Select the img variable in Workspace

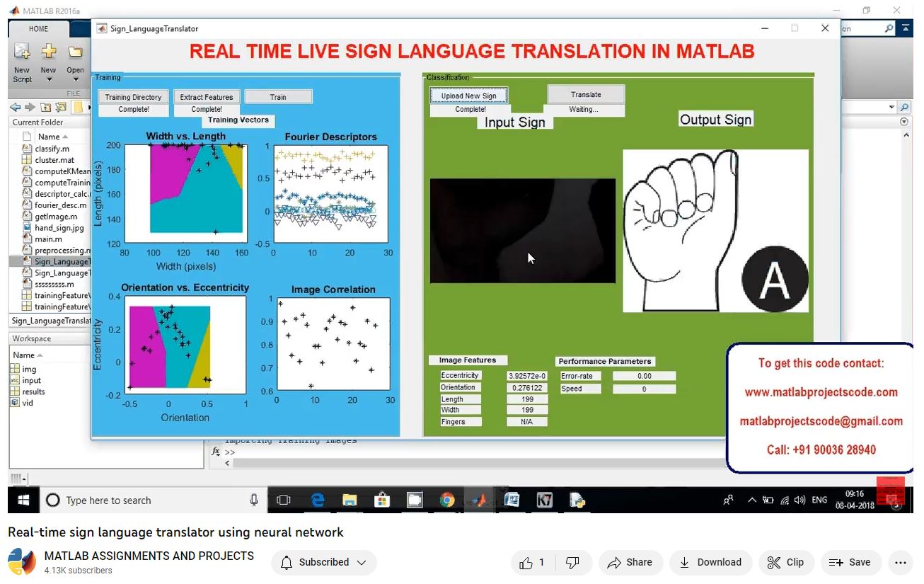[29, 369]
